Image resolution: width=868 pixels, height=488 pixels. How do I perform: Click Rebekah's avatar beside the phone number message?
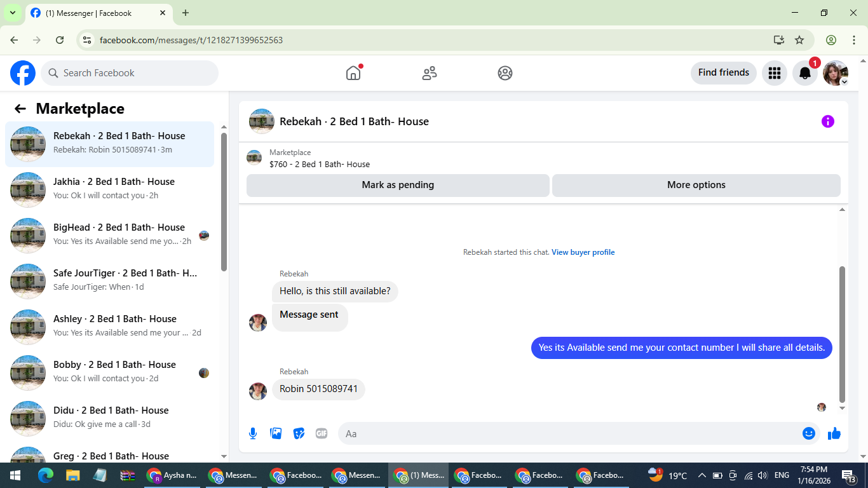click(258, 391)
